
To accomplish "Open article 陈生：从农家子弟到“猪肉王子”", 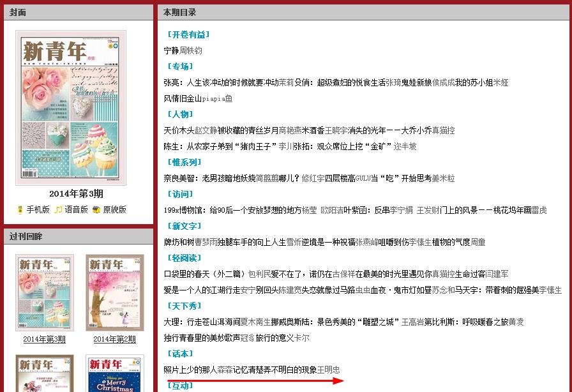I will coord(221,146).
